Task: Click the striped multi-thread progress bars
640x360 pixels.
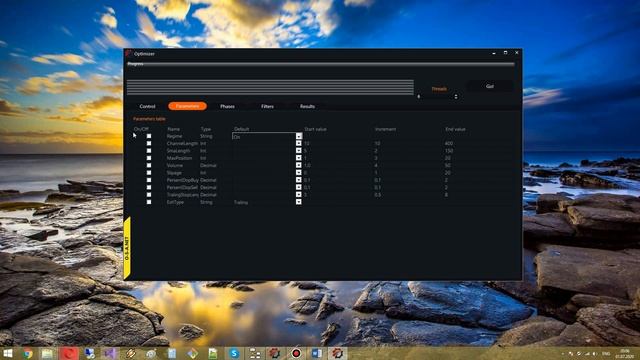Action: (270, 87)
